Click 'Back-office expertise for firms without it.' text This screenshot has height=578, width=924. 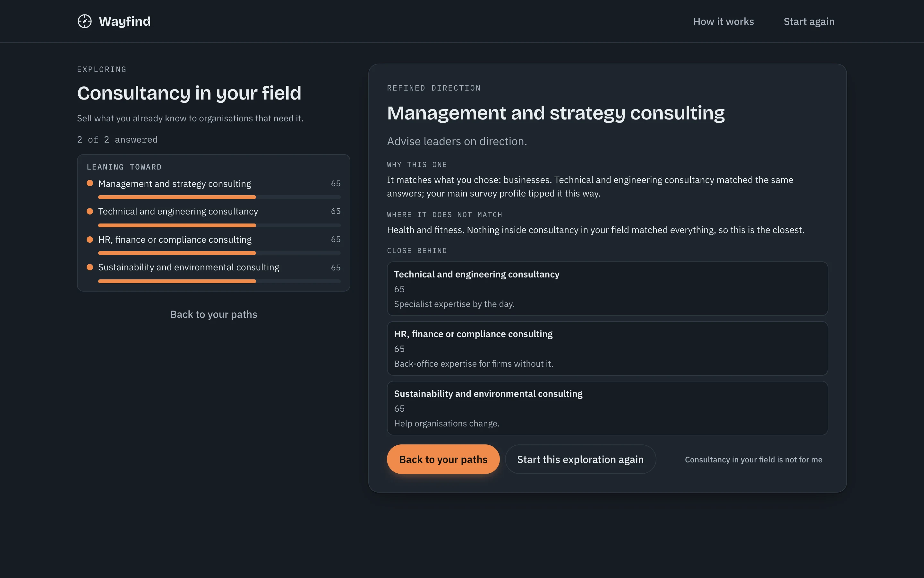coord(474,363)
